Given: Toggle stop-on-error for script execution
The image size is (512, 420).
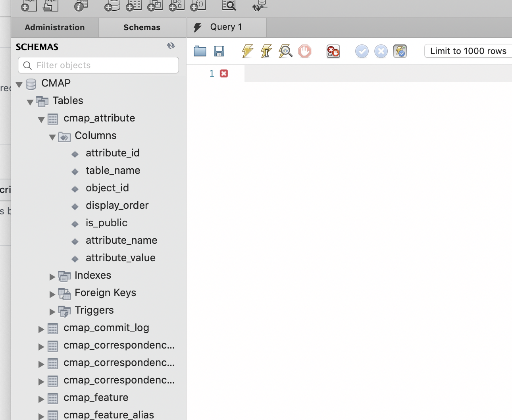Looking at the screenshot, I should click(x=333, y=51).
